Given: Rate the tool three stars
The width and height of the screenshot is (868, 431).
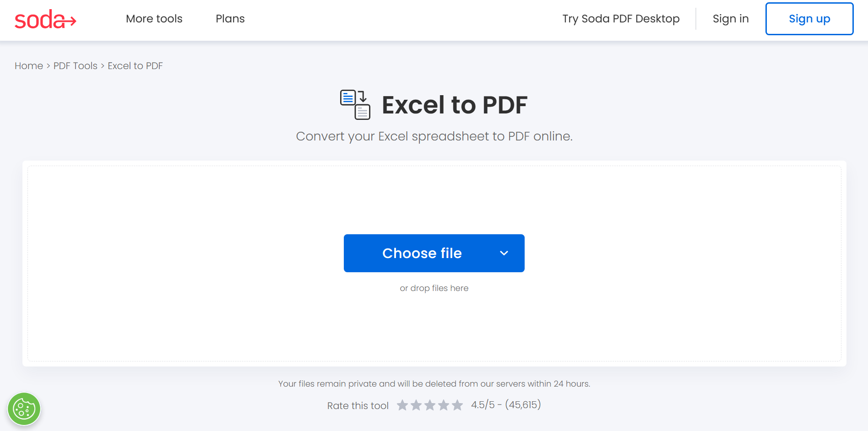Looking at the screenshot, I should click(x=430, y=405).
